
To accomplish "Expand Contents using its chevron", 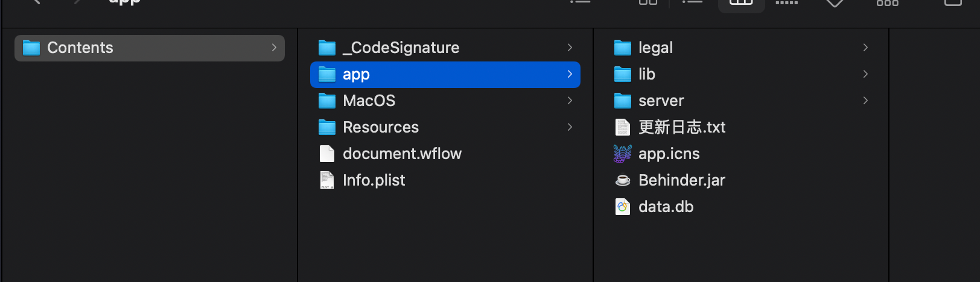I will [274, 48].
